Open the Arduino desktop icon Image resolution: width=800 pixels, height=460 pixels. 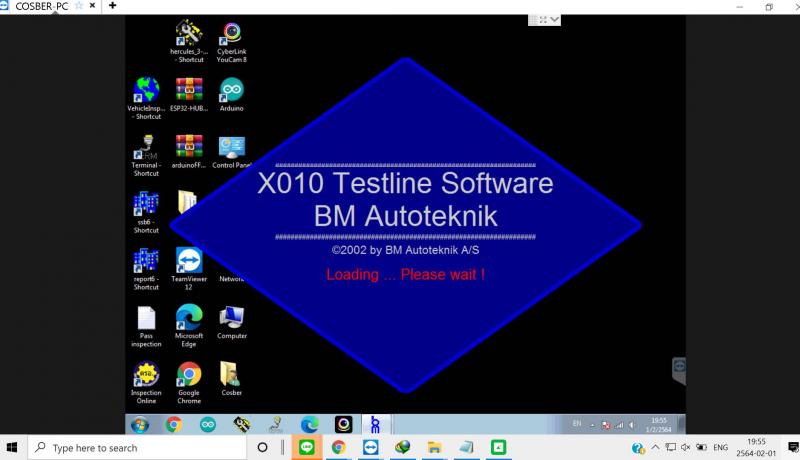pos(232,94)
